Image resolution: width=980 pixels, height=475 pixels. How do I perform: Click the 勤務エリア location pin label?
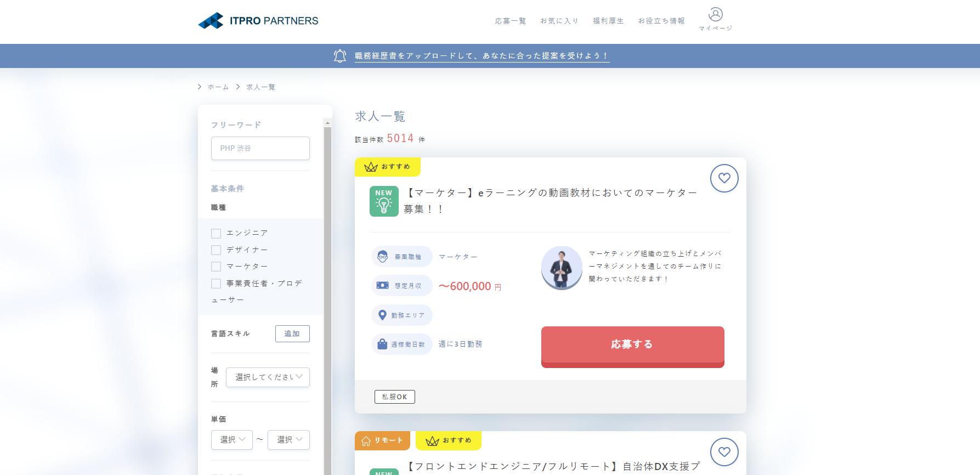402,315
